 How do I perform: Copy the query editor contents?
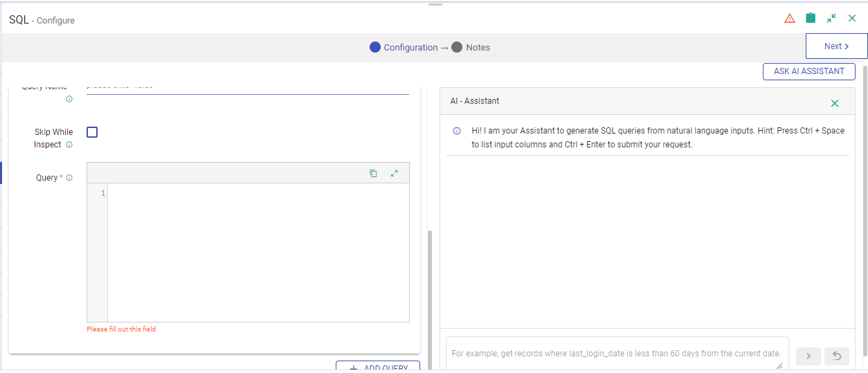[373, 173]
